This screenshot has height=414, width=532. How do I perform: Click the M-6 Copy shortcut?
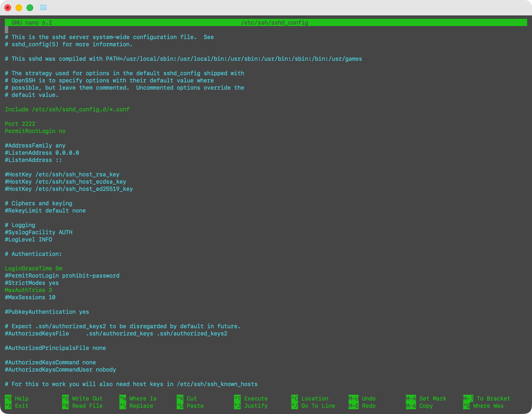coord(419,406)
